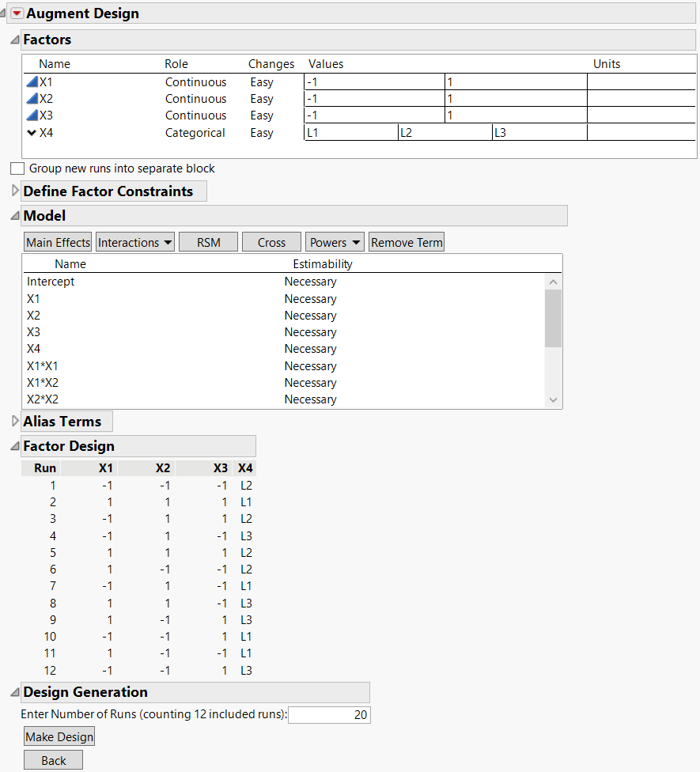Screen dimensions: 700x772
Task: Select the X3 model term
Action: tap(33, 332)
